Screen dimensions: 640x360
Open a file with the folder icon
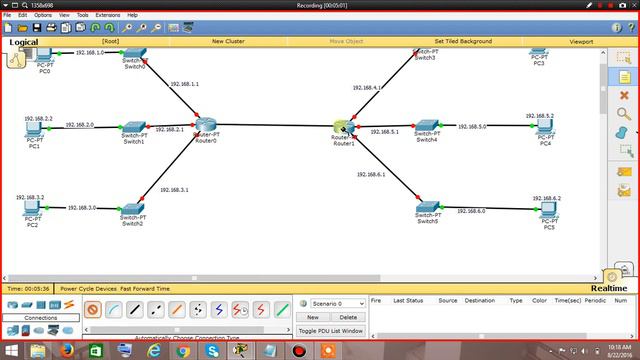[x=22, y=28]
